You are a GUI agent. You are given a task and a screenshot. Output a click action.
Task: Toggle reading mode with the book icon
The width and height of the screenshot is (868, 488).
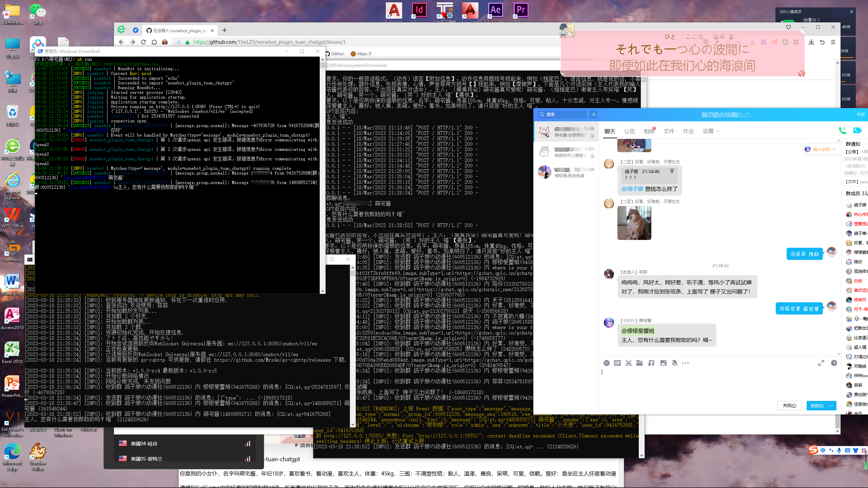(785, 42)
